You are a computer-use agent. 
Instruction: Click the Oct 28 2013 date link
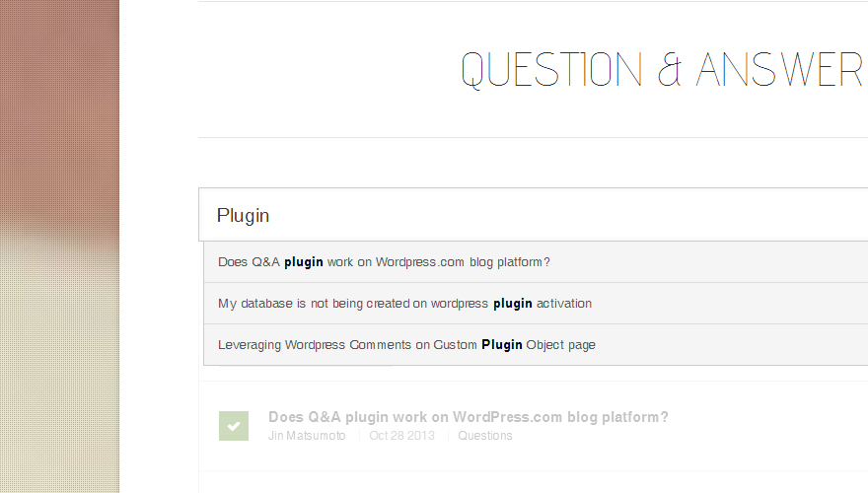click(x=401, y=436)
